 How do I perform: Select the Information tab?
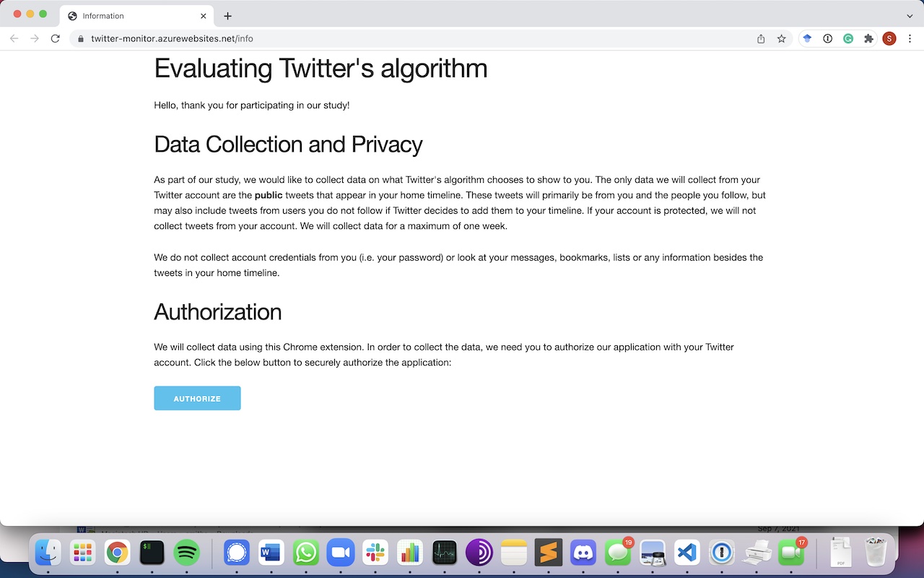click(x=137, y=16)
